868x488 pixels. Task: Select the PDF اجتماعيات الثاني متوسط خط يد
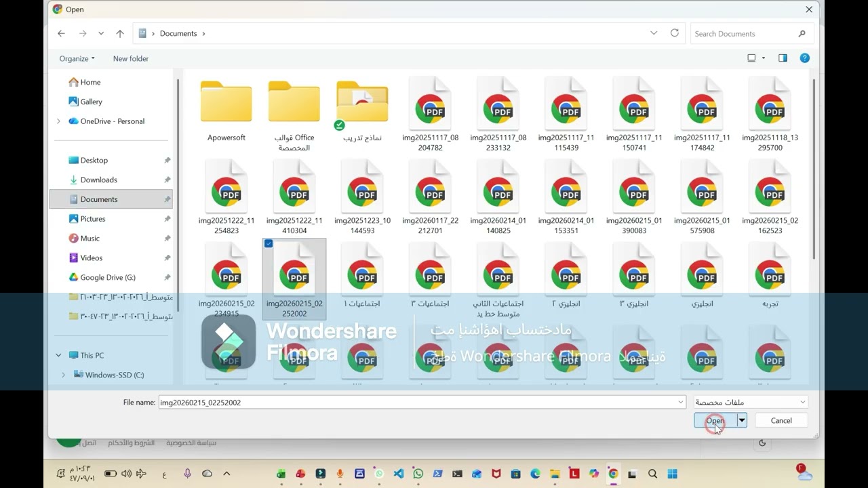[498, 280]
